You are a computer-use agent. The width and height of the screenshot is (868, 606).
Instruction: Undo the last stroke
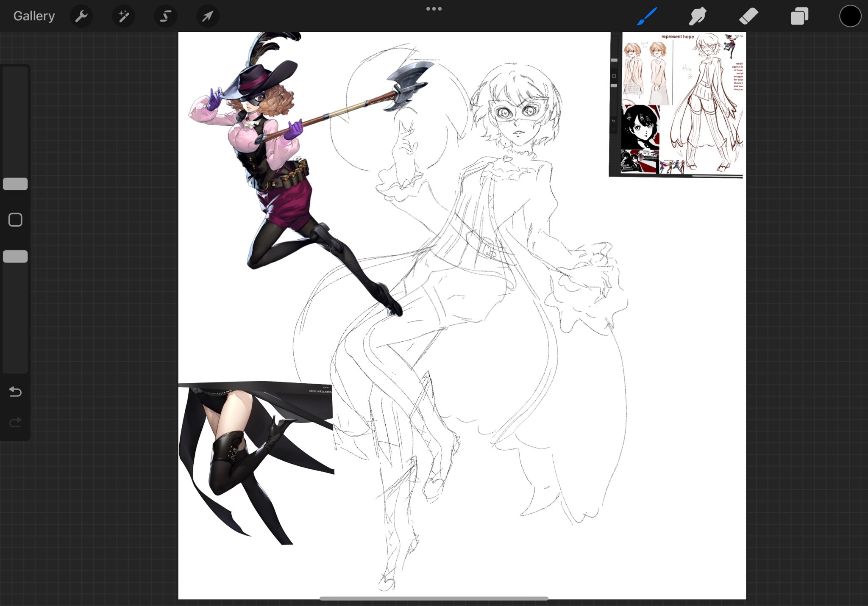[15, 392]
